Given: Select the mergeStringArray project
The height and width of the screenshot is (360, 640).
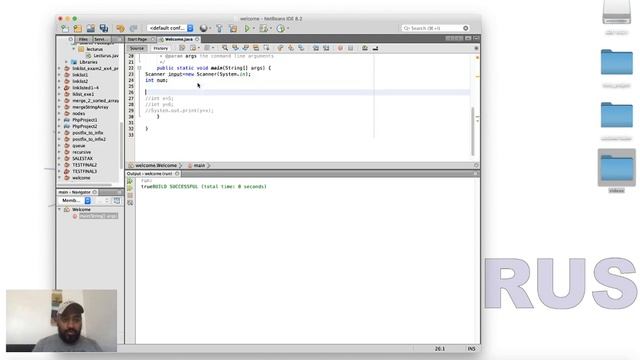Looking at the screenshot, I should [x=90, y=107].
